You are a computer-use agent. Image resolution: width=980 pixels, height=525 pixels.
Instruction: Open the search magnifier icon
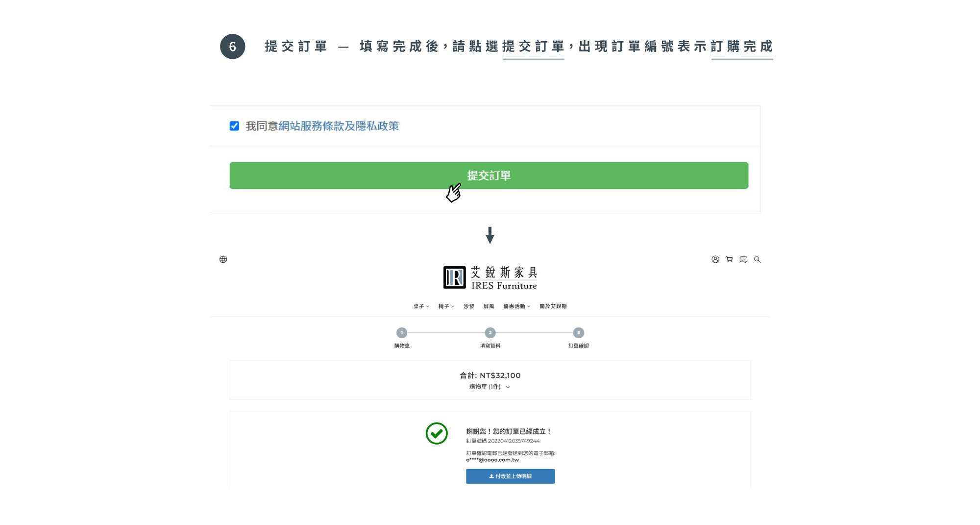click(x=757, y=259)
